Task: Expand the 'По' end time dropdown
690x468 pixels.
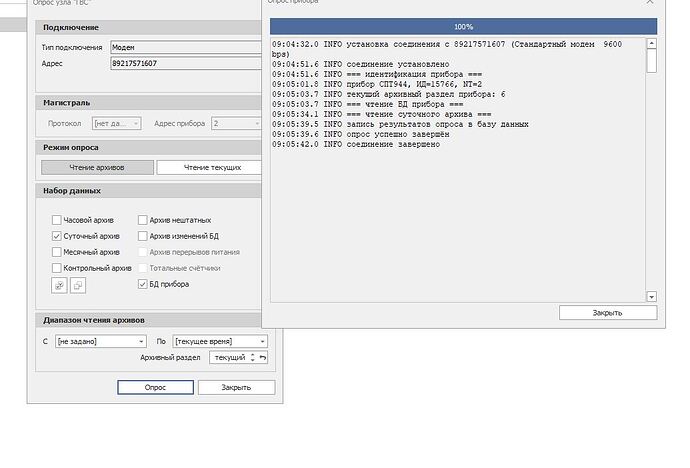Action: pyautogui.click(x=262, y=341)
